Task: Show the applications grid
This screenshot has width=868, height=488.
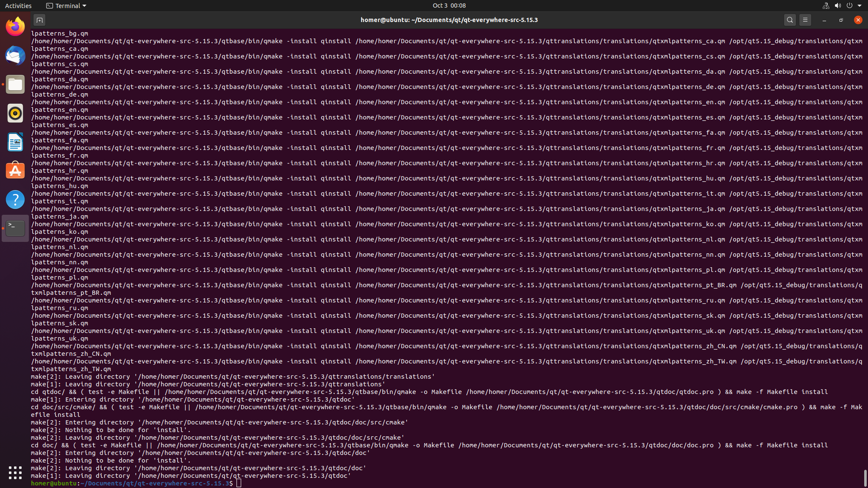Action: (15, 472)
